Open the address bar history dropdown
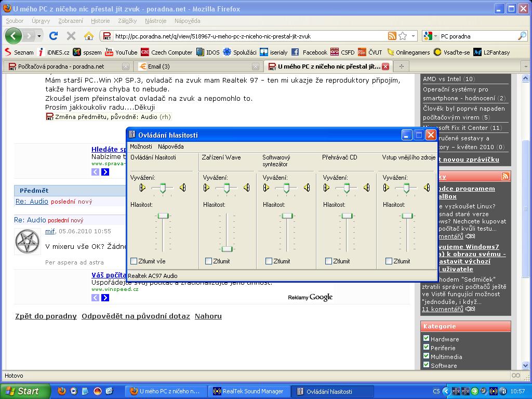The width and height of the screenshot is (532, 399). 414,36
